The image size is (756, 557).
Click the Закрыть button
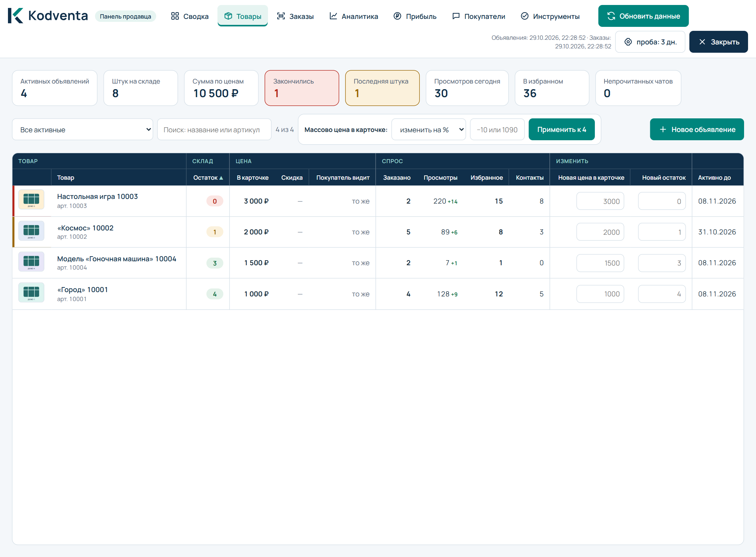coord(718,42)
